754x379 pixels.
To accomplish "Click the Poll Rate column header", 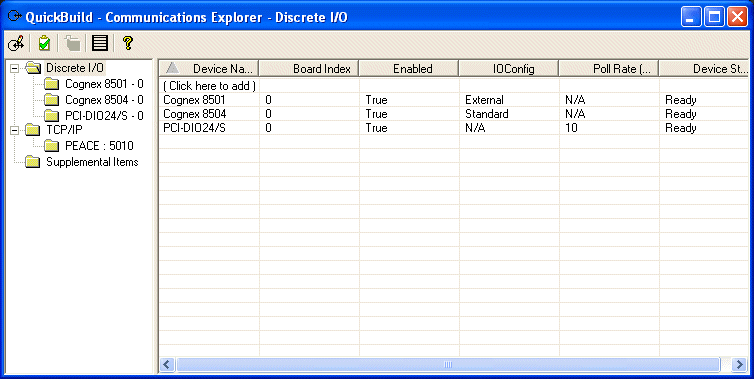I will coord(609,69).
